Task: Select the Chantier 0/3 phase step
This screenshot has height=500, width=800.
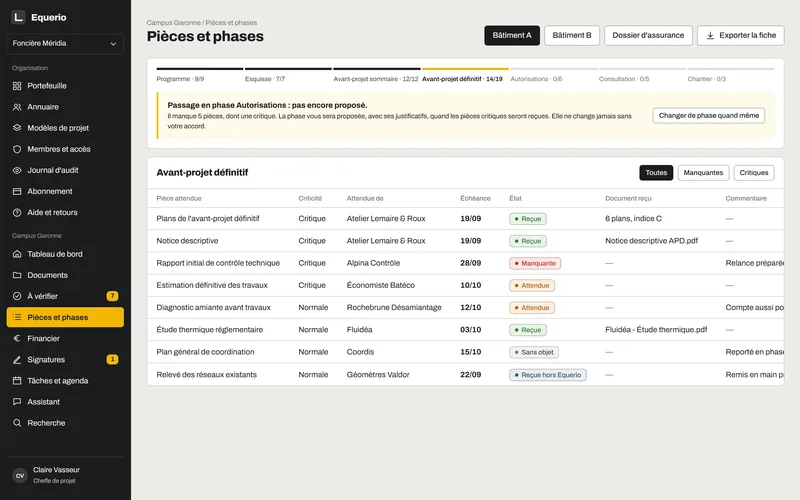Action: tap(731, 75)
